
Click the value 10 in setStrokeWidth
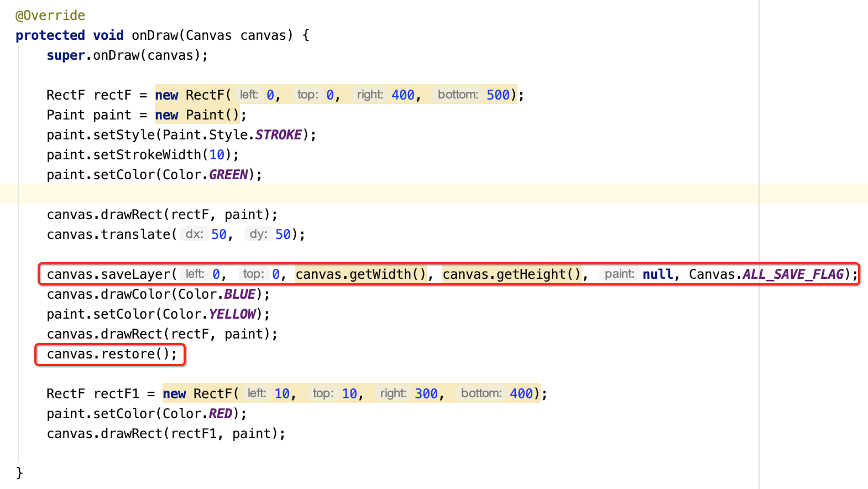click(217, 155)
